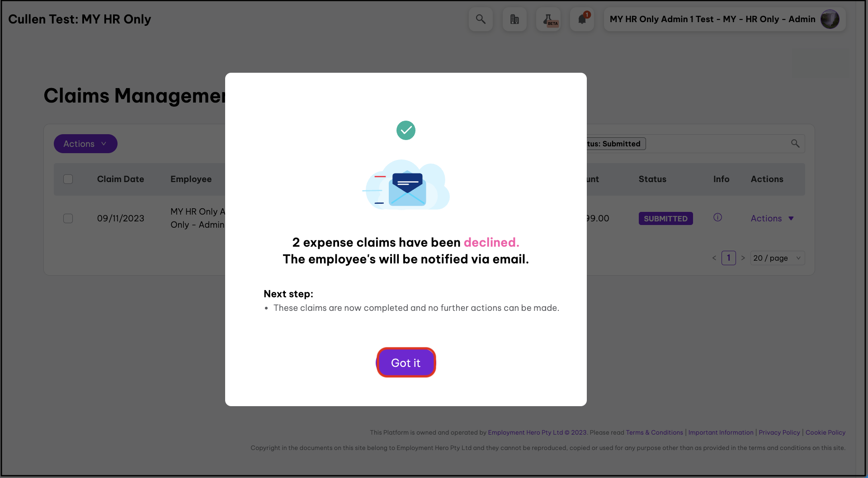Viewport: 868px width, 478px height.
Task: Go to pagination page 1
Action: pos(728,258)
